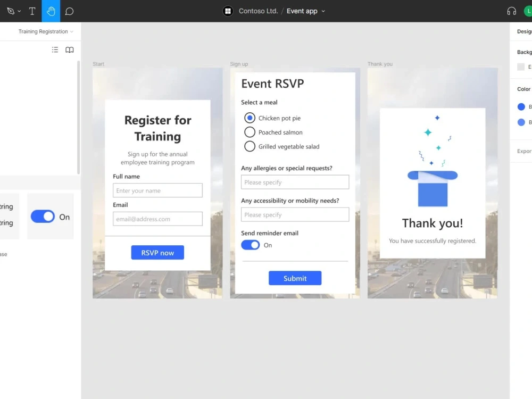Image resolution: width=532 pixels, height=399 pixels.
Task: Open the comment tool
Action: coord(69,11)
